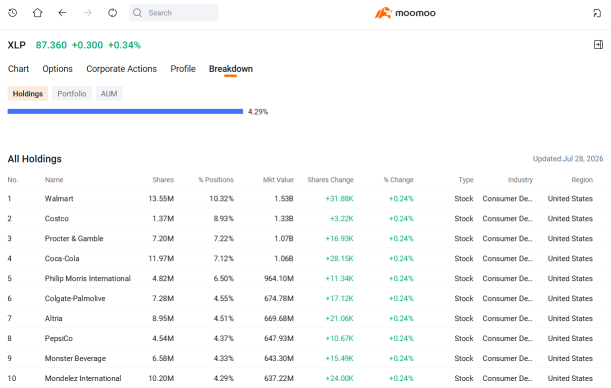
Task: Open the Procter & Gamble holding
Action: [x=305, y=238]
